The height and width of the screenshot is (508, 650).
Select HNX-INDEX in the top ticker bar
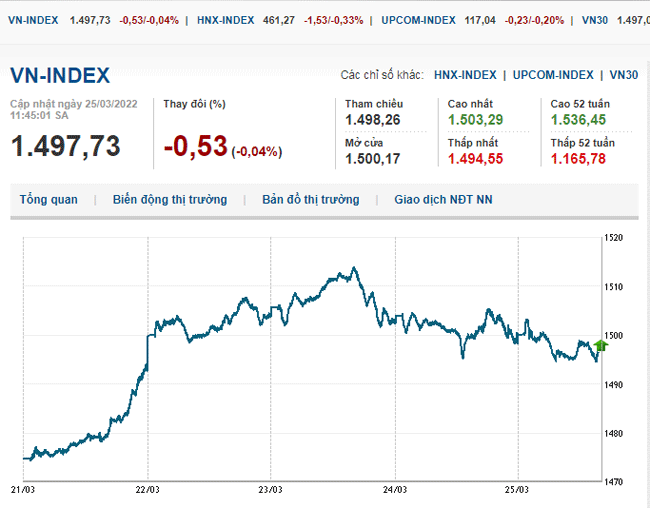[x=226, y=20]
